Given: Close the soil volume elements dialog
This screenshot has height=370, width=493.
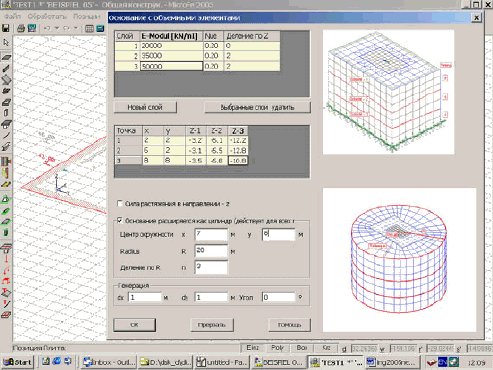Looking at the screenshot, I should pos(477,18).
